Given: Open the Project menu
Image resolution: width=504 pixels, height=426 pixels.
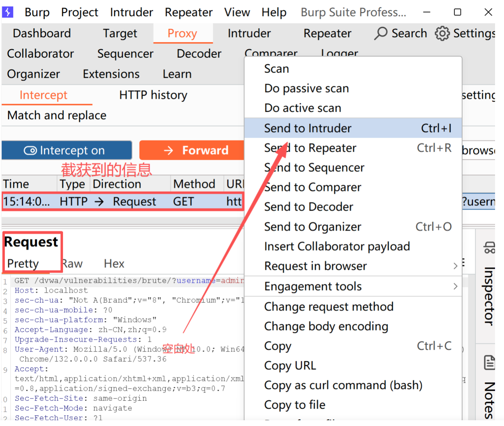Looking at the screenshot, I should 80,12.
